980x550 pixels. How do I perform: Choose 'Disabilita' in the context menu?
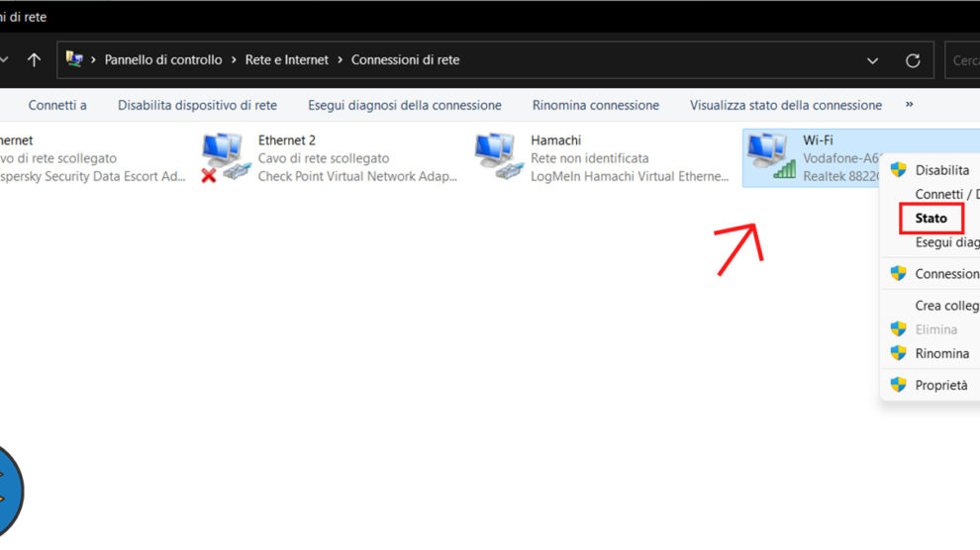(941, 170)
